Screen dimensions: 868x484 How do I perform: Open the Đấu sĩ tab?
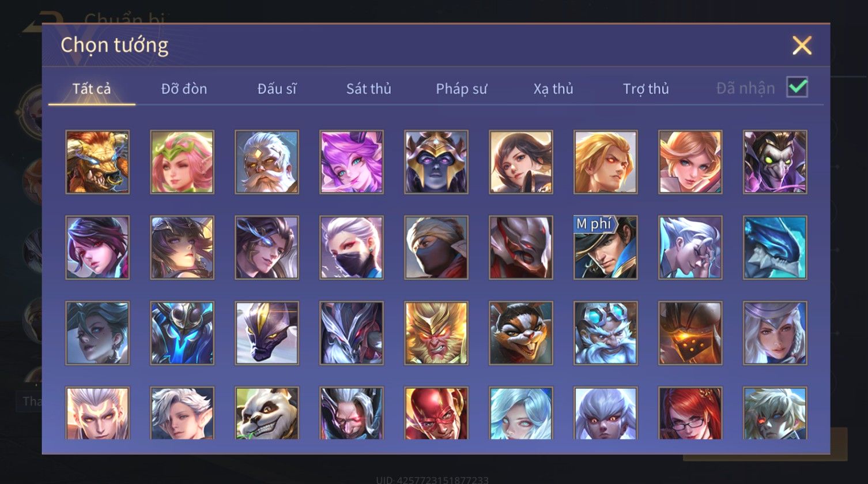[277, 89]
